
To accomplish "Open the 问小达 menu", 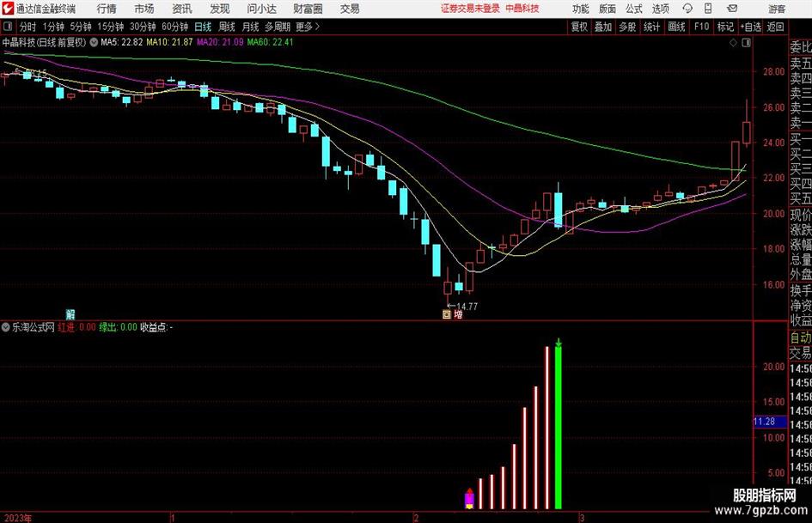I will pos(261,9).
